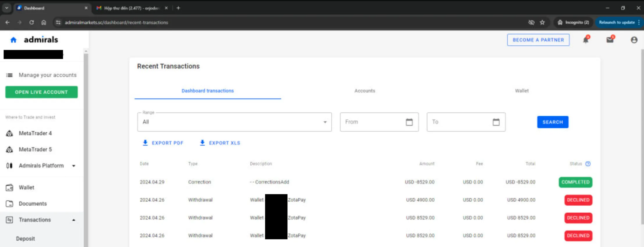Click the To date field
644x247 pixels.
tap(466, 122)
